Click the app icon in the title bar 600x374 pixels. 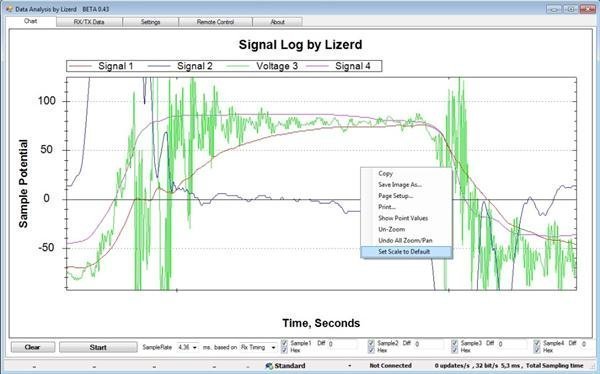(x=10, y=8)
